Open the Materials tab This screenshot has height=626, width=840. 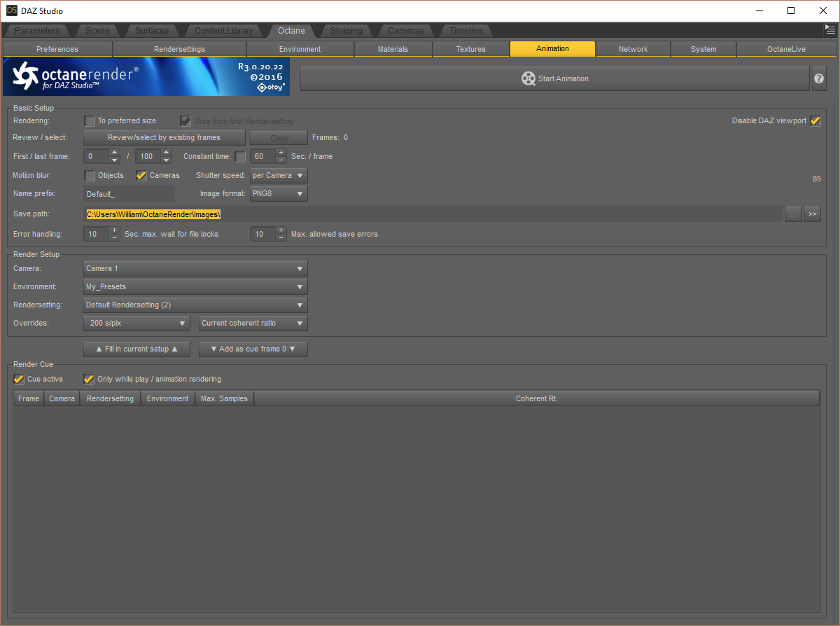(x=393, y=49)
